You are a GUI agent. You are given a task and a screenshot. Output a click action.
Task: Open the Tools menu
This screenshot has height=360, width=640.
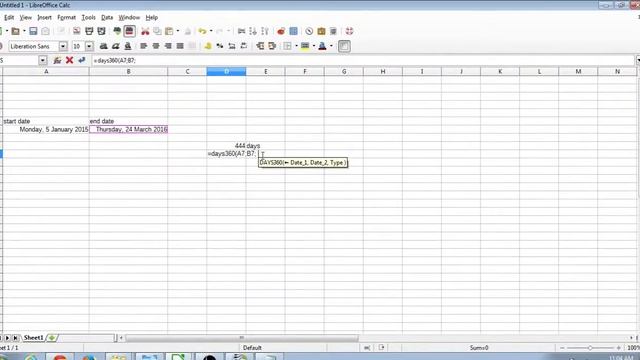88,18
